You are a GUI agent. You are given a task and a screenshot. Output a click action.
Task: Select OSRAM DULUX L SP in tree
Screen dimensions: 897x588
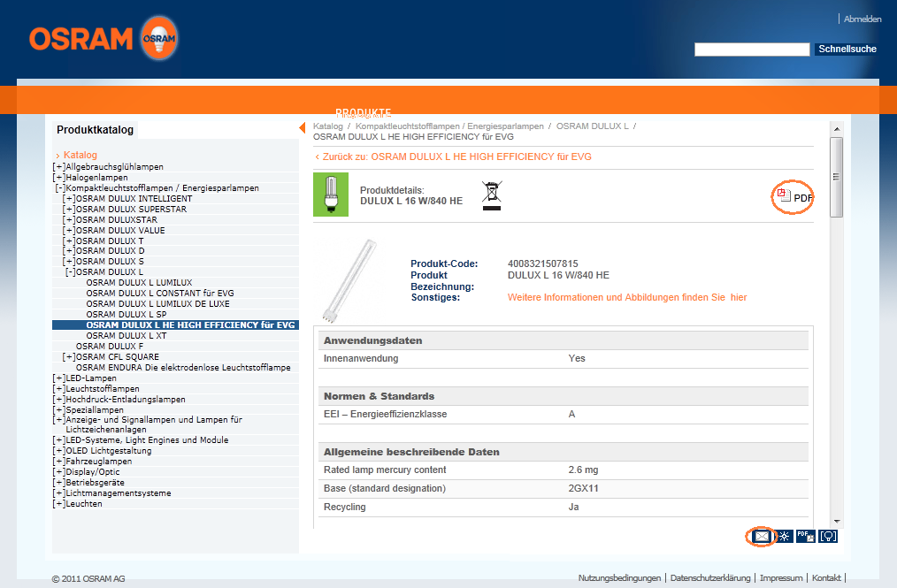tap(126, 315)
